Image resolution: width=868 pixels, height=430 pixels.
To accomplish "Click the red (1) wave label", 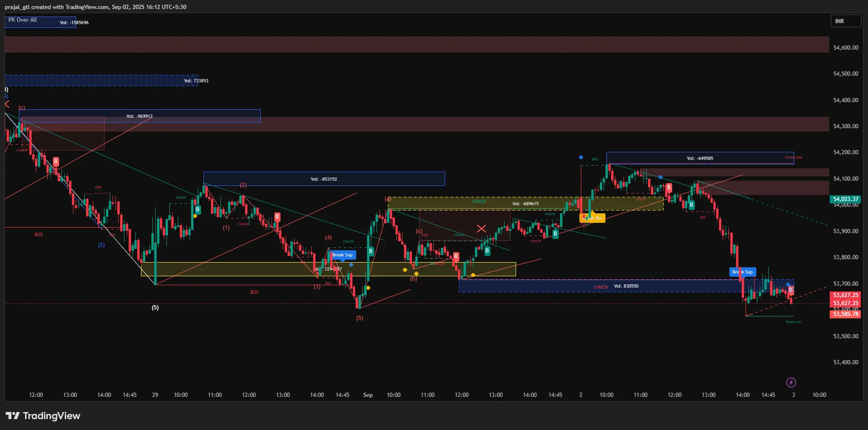I will pos(226,228).
